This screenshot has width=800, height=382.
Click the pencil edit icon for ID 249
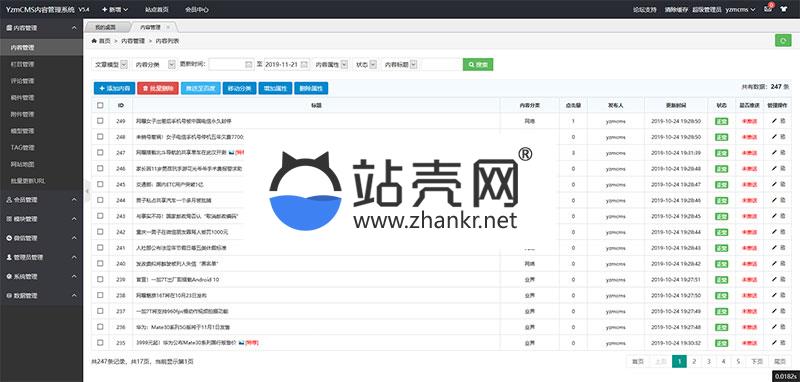(x=774, y=121)
